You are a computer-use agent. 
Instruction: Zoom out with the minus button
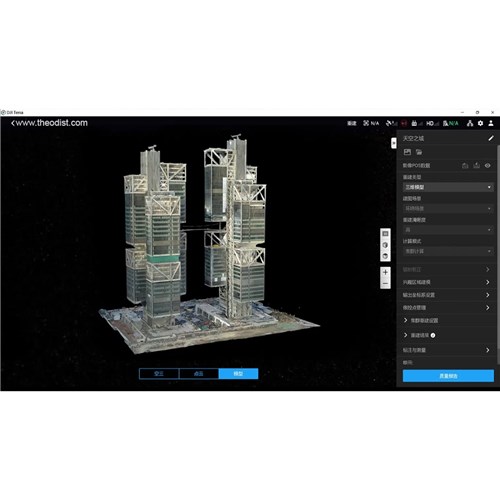385,283
